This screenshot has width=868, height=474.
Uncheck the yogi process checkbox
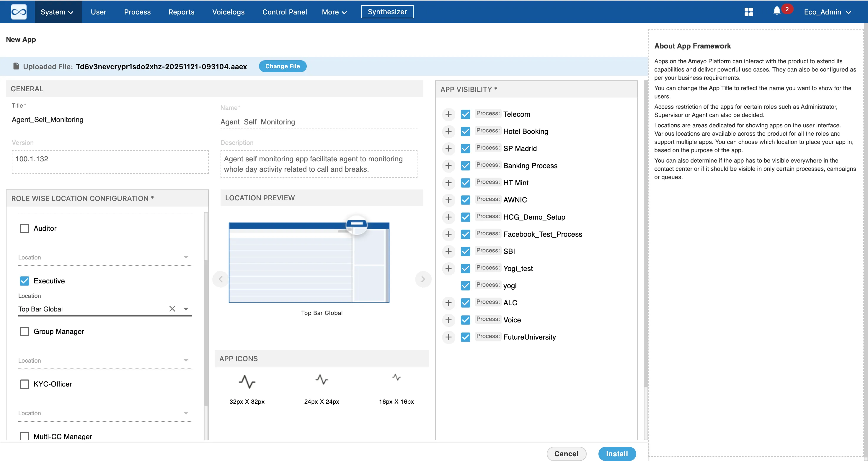coord(465,286)
